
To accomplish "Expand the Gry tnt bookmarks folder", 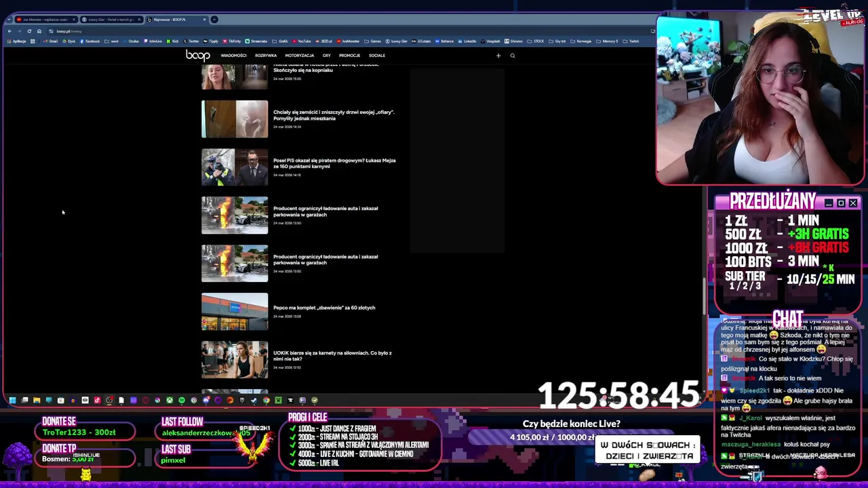I will [557, 41].
